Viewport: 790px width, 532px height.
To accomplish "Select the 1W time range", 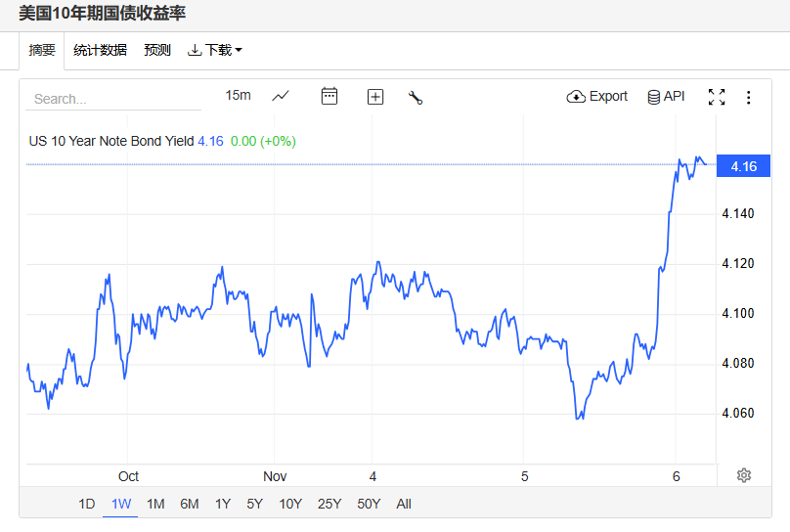I will [121, 504].
